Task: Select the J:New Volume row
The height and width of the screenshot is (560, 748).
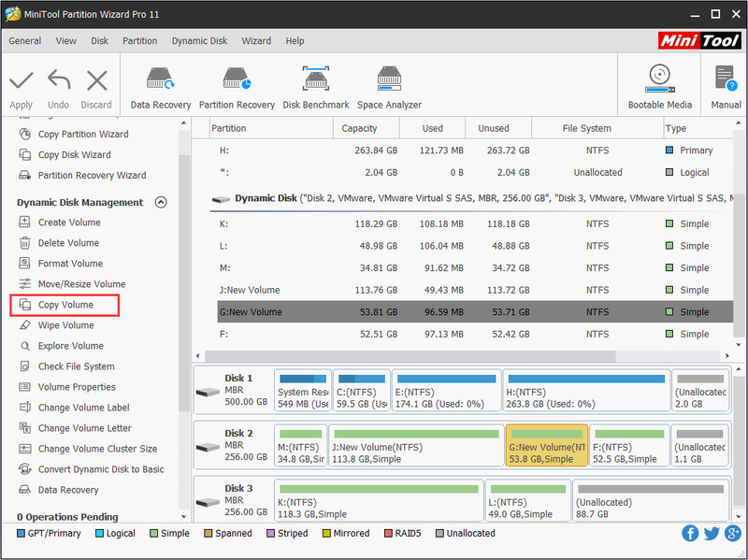Action: [x=475, y=290]
